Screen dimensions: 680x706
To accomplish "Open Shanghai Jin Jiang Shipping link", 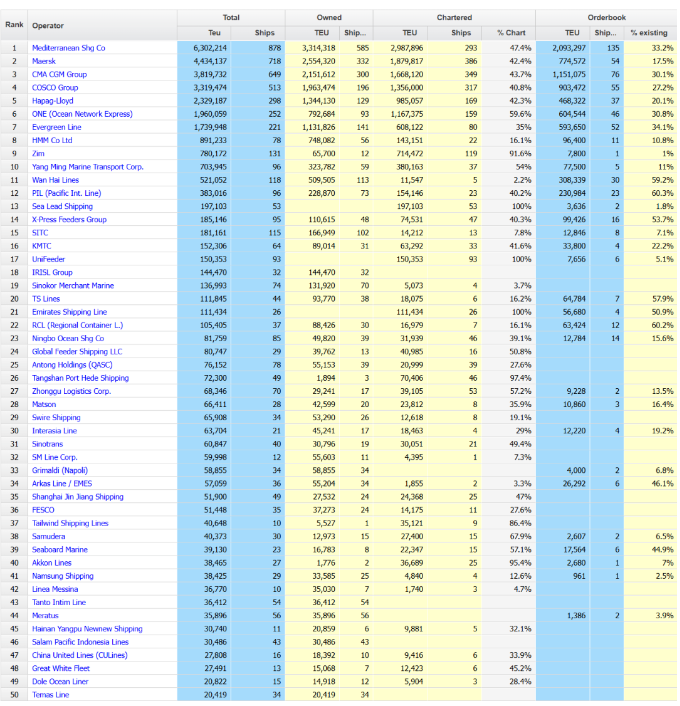I will (78, 497).
